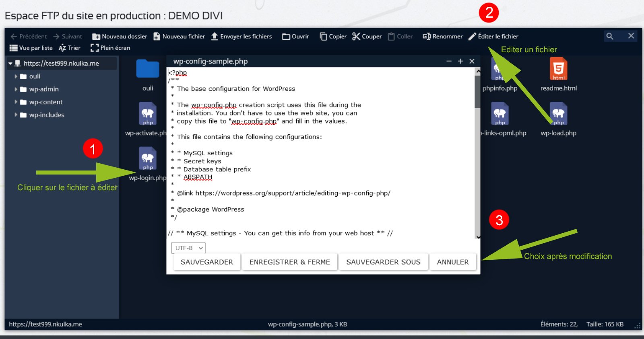Open the Trier sort options
Image resolution: width=644 pixels, height=339 pixels.
tap(70, 48)
